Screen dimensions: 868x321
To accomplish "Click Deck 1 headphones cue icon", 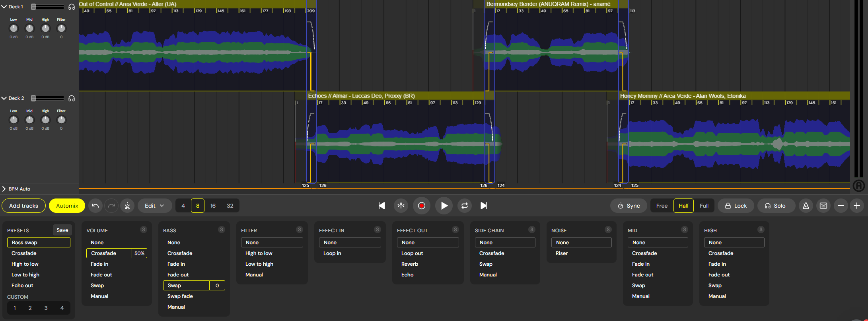I will pyautogui.click(x=72, y=7).
